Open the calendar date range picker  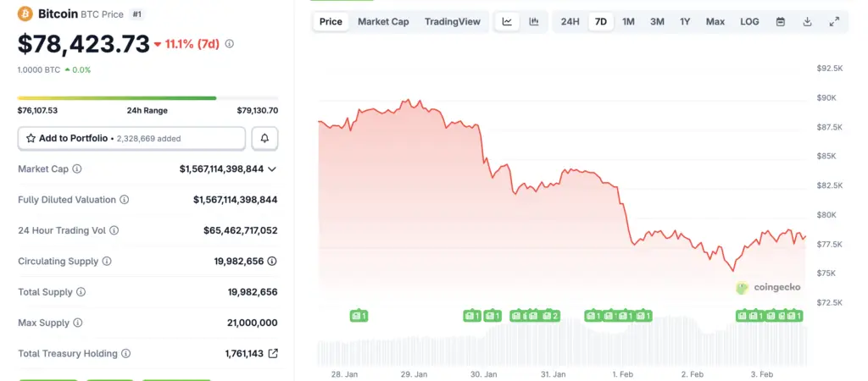tap(780, 21)
